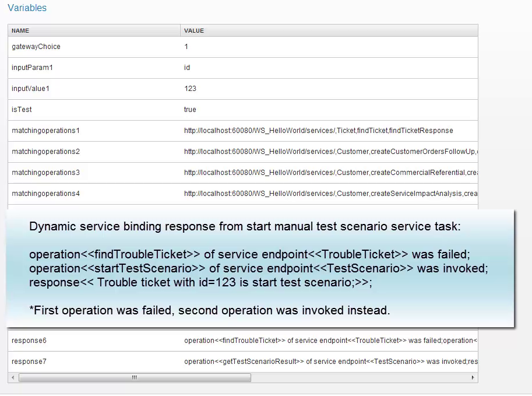Click the horizontal scrollbar left arrow
Viewport: 532px width, 396px height.
click(13, 378)
